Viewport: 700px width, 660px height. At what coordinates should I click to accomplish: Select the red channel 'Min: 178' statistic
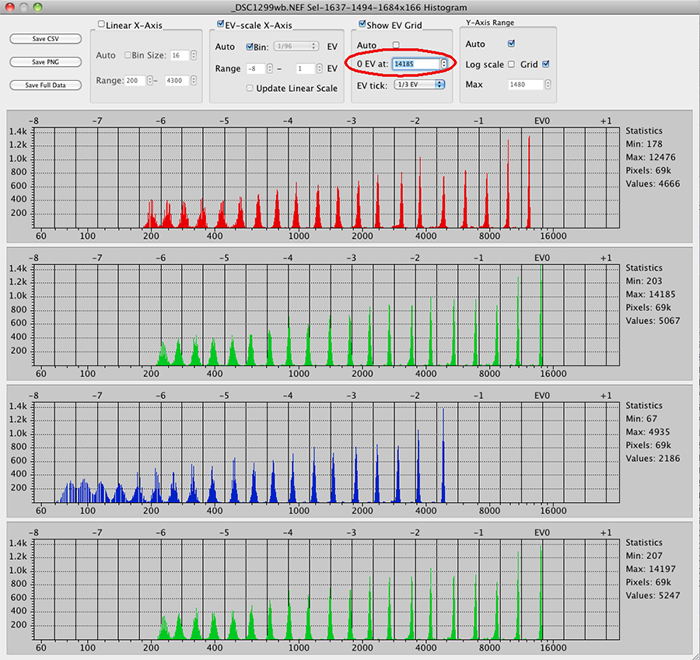pyautogui.click(x=644, y=144)
